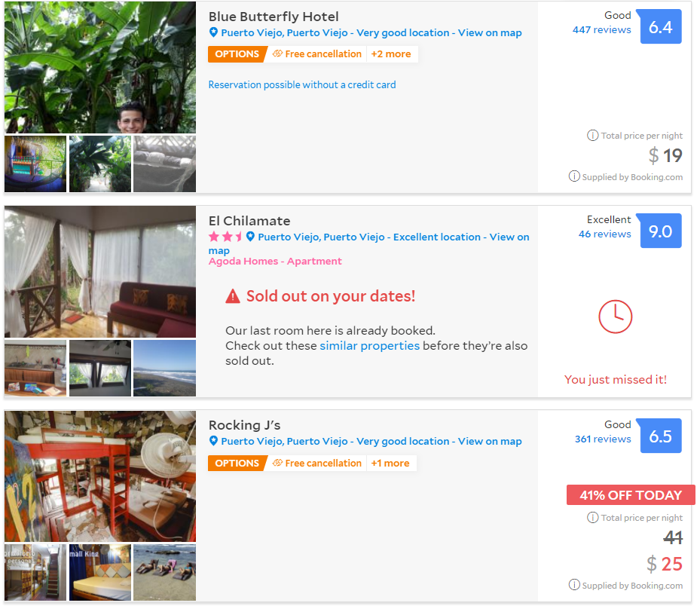The width and height of the screenshot is (700, 606).
Task: Click the 41% OFF TODAY badge
Action: tap(630, 495)
